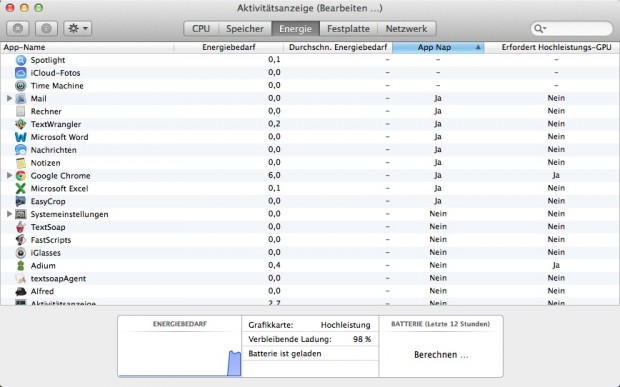Click in the search field
Image resolution: width=620 pixels, height=387 pixels.
(572, 28)
